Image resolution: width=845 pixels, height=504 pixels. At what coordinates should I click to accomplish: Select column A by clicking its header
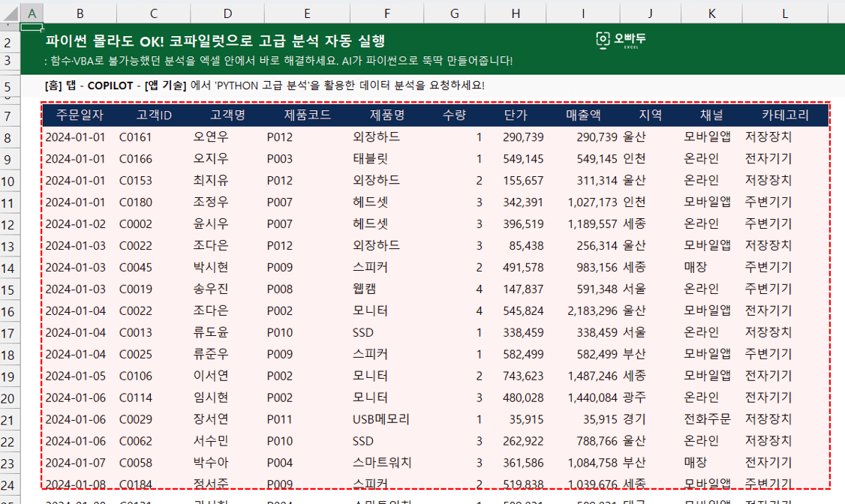tap(32, 13)
